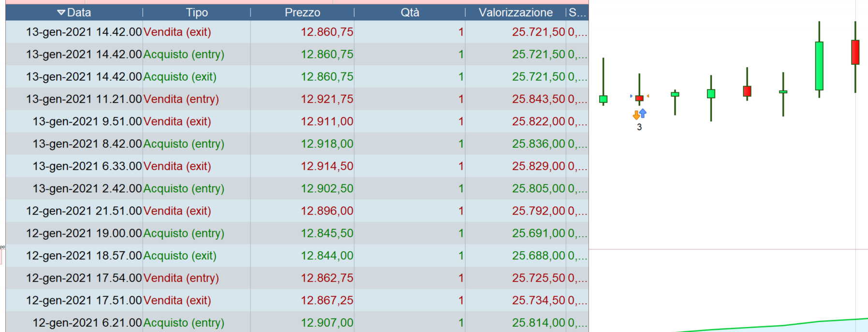Viewport: 868px width, 332px height.
Task: Click small orange triangle right of red candle
Action: [x=648, y=96]
